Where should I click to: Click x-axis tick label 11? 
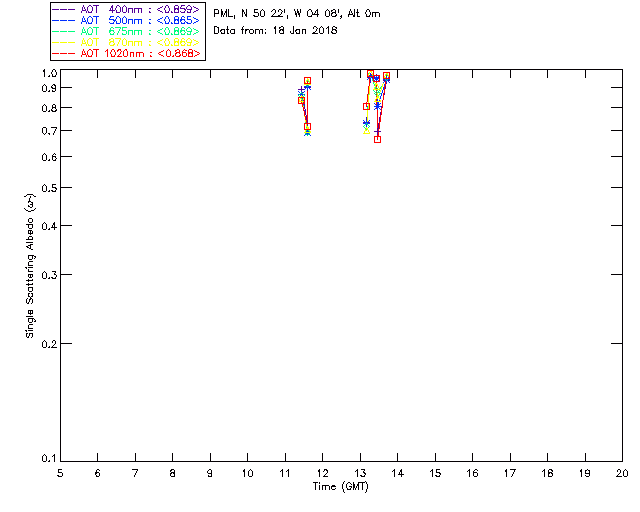tap(285, 473)
